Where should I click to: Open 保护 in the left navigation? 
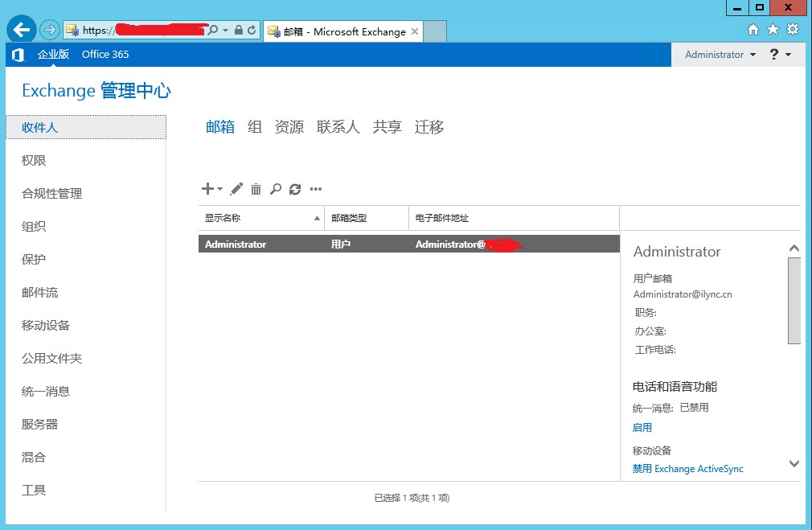tap(34, 260)
